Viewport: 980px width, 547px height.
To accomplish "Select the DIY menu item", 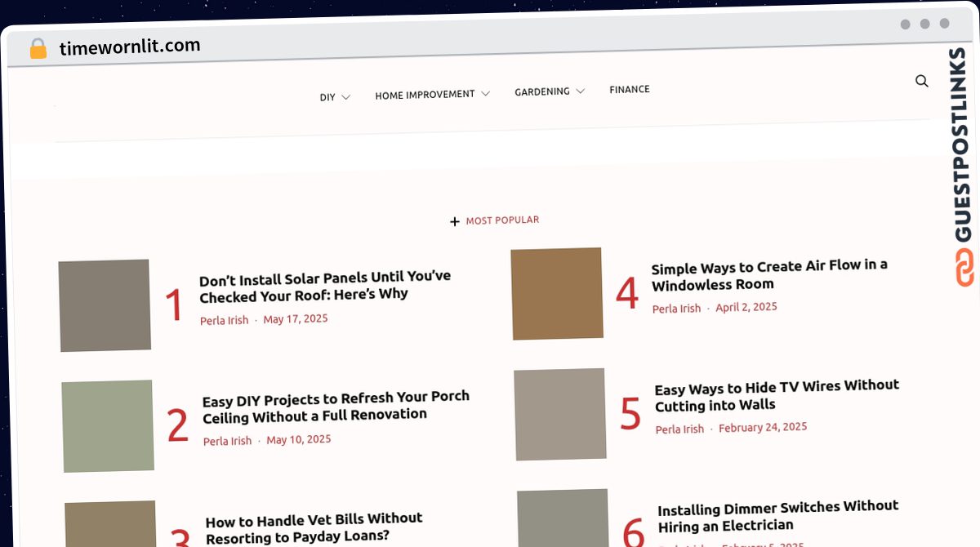I will tap(326, 96).
